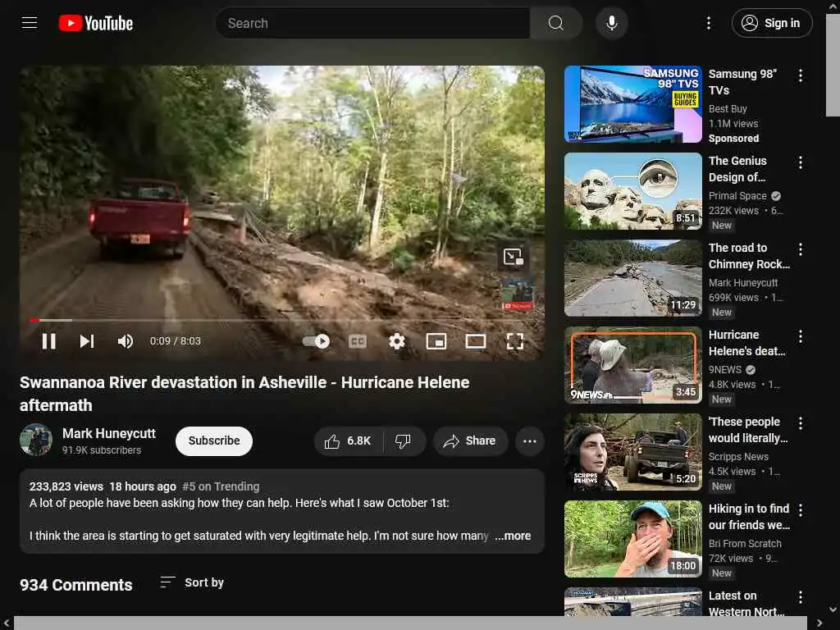
Task: Open the #5 on Trending link
Action: click(x=221, y=486)
